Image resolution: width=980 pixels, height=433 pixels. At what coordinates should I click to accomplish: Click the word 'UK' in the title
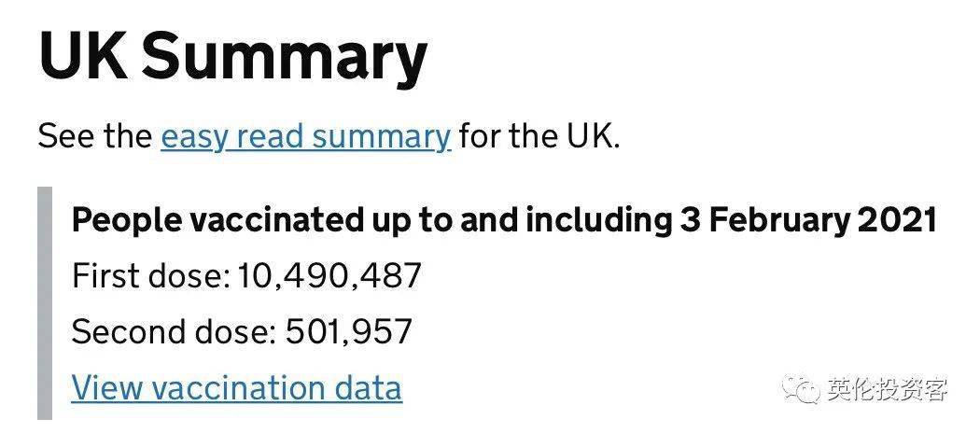point(84,55)
